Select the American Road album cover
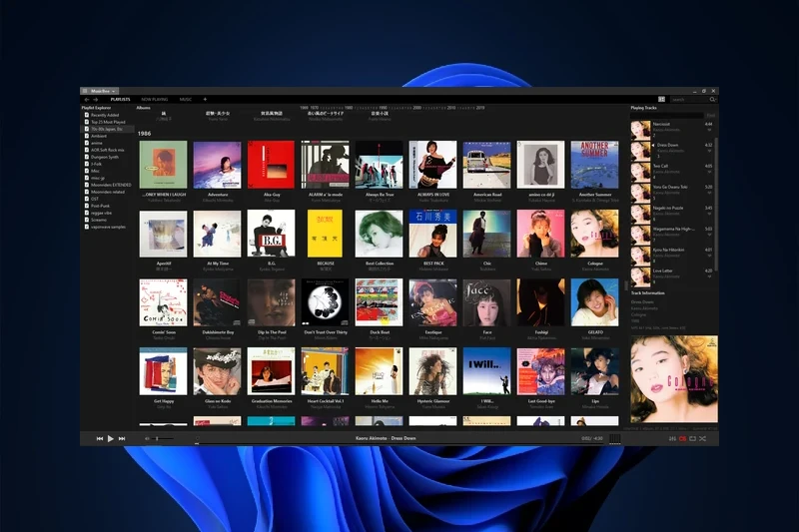The image size is (799, 532). pyautogui.click(x=486, y=165)
